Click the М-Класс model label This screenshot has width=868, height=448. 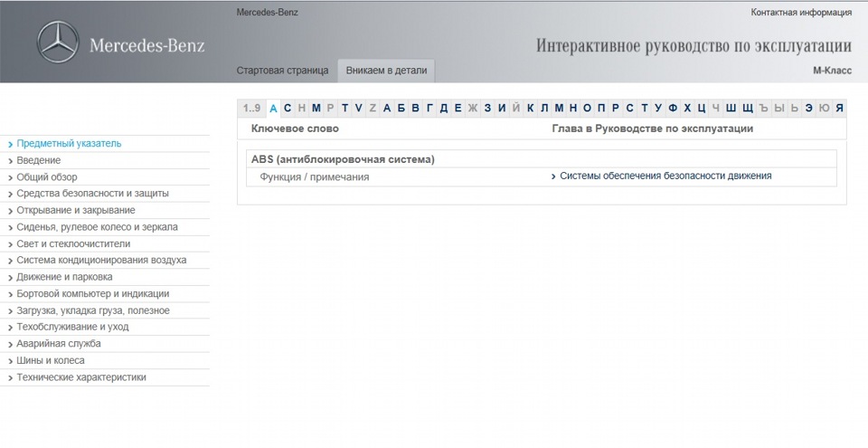click(832, 71)
